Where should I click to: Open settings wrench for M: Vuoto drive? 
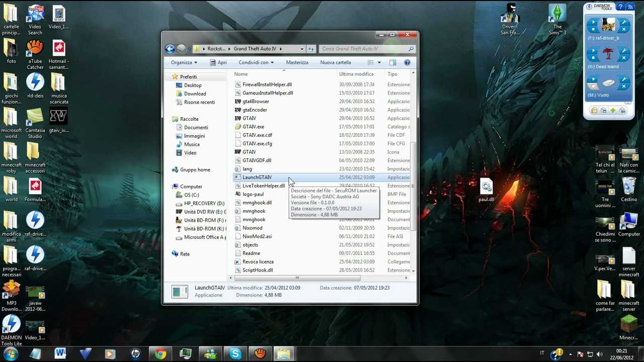coord(624,79)
